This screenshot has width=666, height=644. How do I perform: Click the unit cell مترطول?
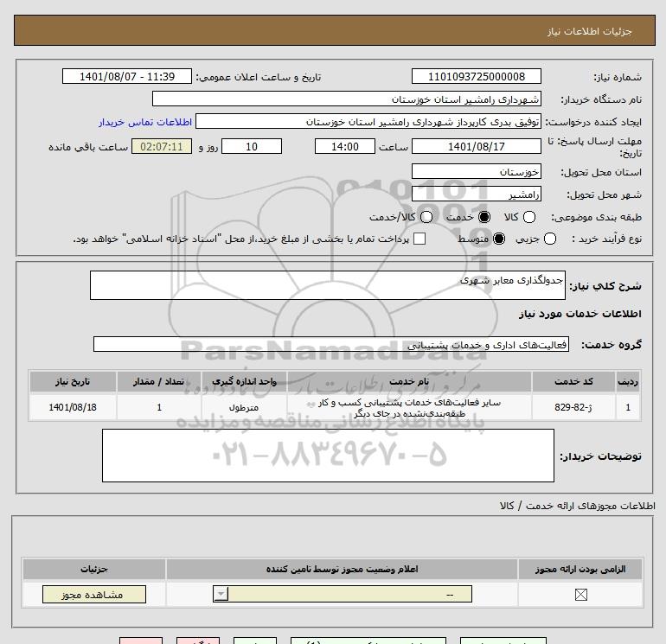tap(244, 407)
